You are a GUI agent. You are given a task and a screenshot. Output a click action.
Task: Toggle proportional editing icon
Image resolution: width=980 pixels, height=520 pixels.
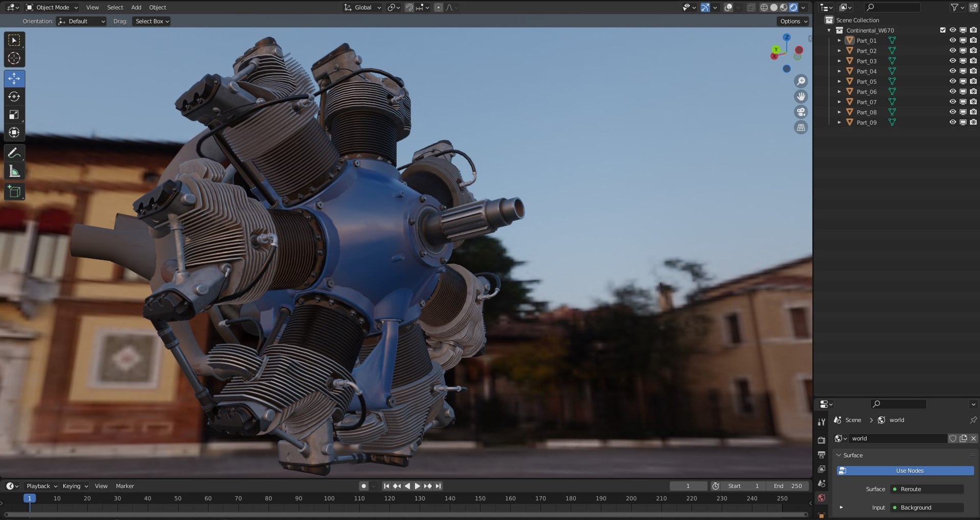(x=438, y=8)
